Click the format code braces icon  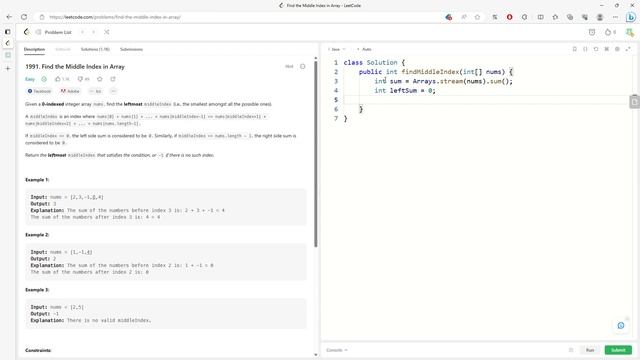pos(585,49)
